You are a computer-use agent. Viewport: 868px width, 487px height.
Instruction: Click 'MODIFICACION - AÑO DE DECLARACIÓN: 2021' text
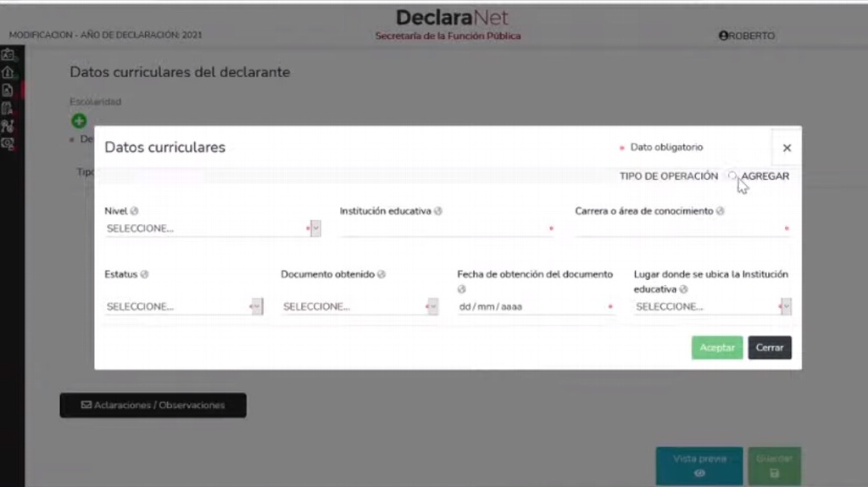[x=105, y=35]
